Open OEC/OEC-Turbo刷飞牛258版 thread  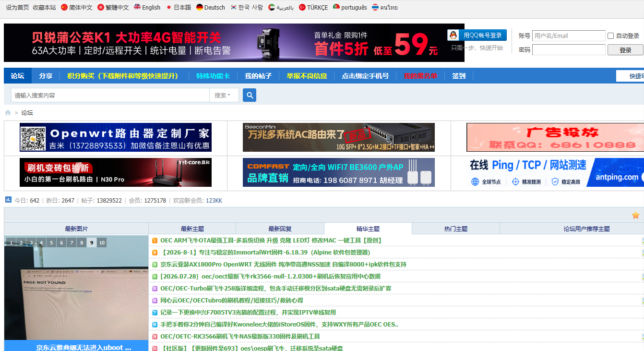click(276, 289)
